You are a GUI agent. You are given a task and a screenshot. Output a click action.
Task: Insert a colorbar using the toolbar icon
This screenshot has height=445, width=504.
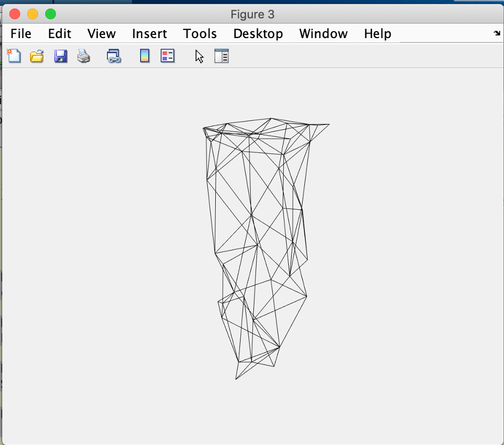144,56
